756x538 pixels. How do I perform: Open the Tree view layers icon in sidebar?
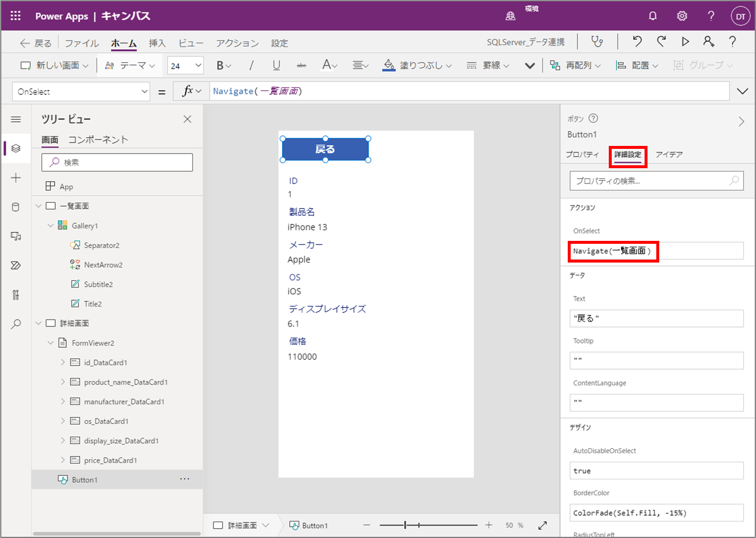pyautogui.click(x=16, y=148)
